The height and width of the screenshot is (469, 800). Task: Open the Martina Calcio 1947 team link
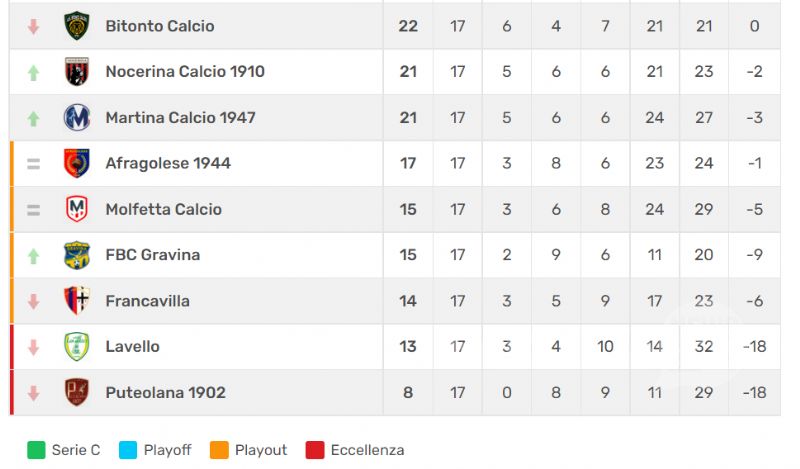click(180, 117)
